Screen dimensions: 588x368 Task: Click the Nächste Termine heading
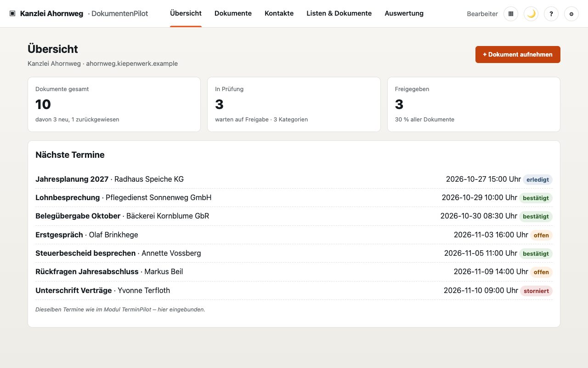(70, 155)
